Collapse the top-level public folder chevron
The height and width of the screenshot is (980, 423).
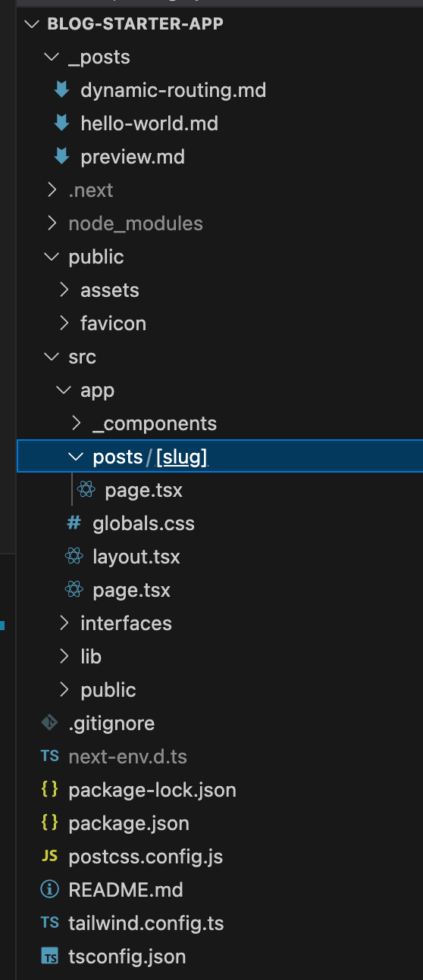pos(52,257)
